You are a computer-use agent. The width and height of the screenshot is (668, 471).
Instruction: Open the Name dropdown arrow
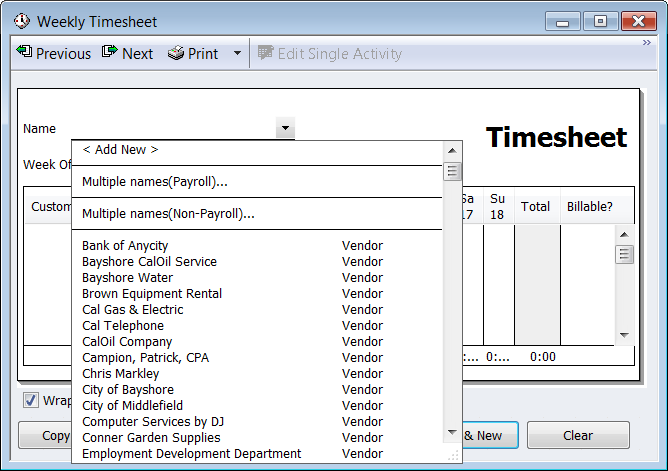(x=286, y=128)
